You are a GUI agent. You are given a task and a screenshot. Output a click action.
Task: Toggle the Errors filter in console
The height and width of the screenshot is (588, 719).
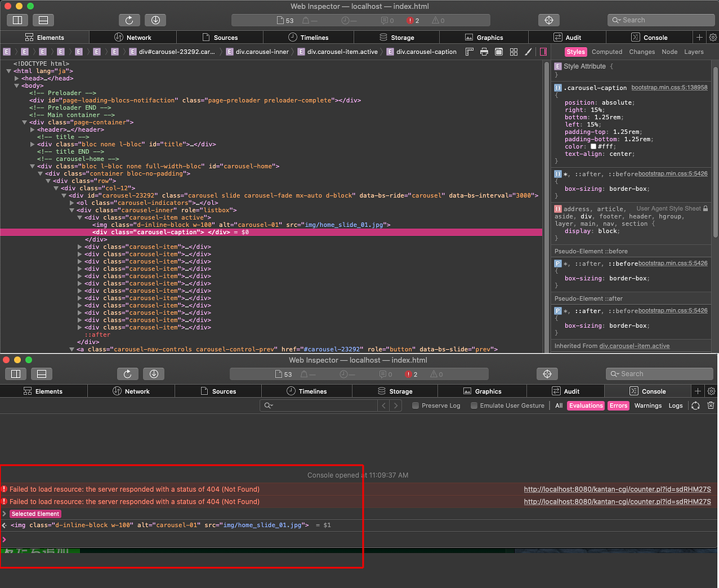[x=619, y=405]
